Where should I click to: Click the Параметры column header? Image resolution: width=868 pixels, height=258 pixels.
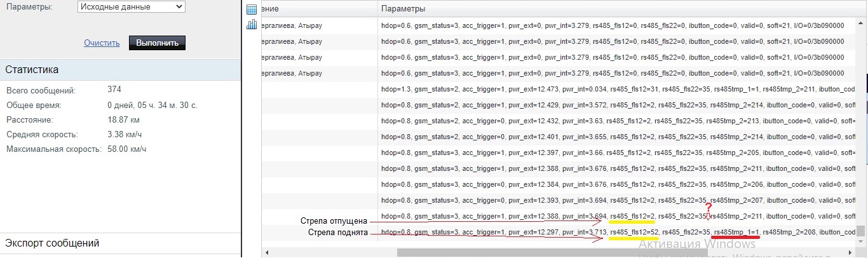pos(403,9)
